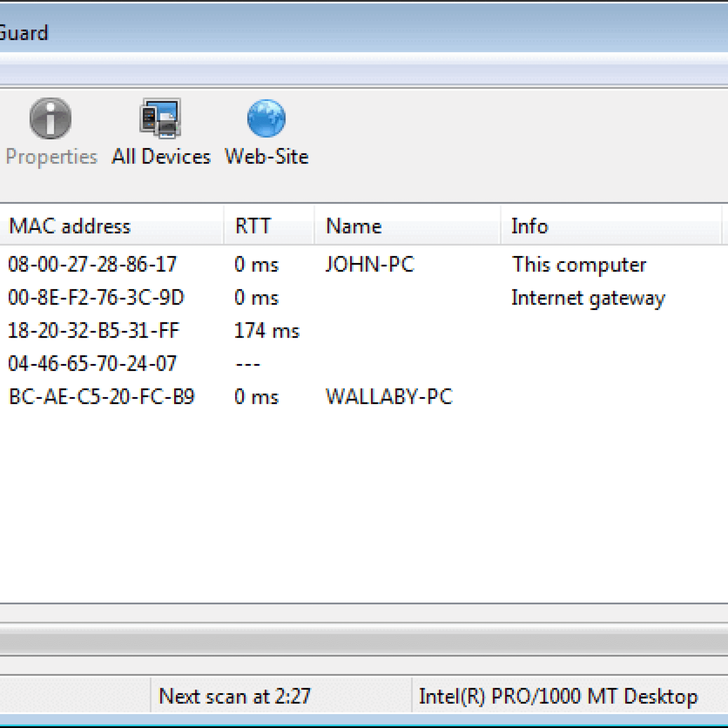Sort by RTT column header
The width and height of the screenshot is (728, 728).
[x=252, y=226]
